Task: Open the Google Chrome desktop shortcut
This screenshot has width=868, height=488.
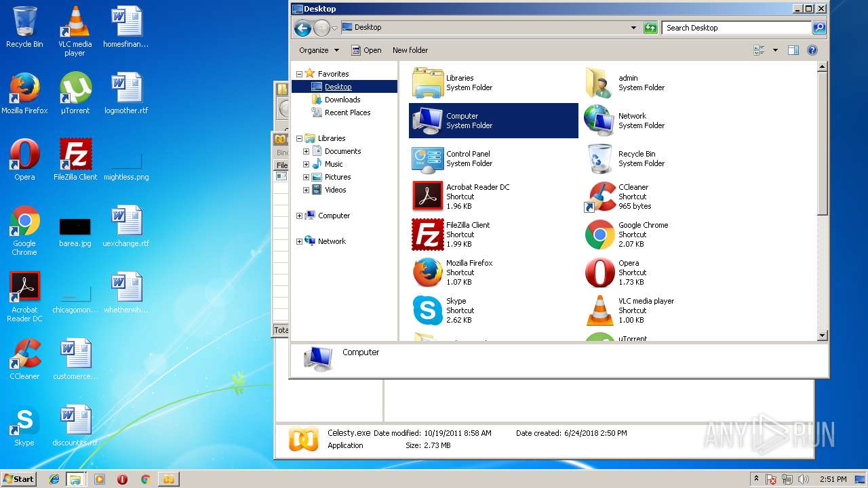Action: (x=24, y=230)
